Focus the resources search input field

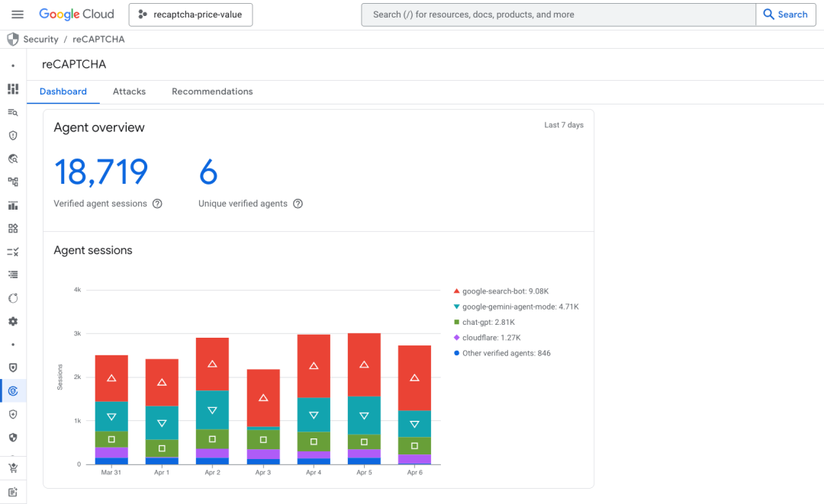tap(557, 14)
